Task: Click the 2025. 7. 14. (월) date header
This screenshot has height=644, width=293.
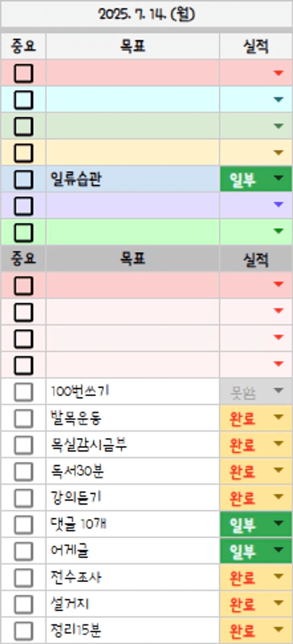Action: [x=146, y=14]
